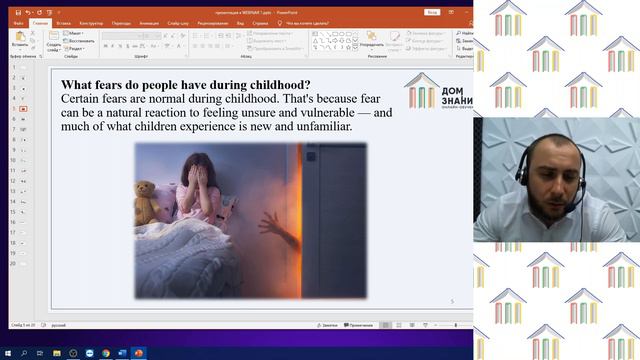Open the Справка ribbon tab
The width and height of the screenshot is (640, 360).
260,23
